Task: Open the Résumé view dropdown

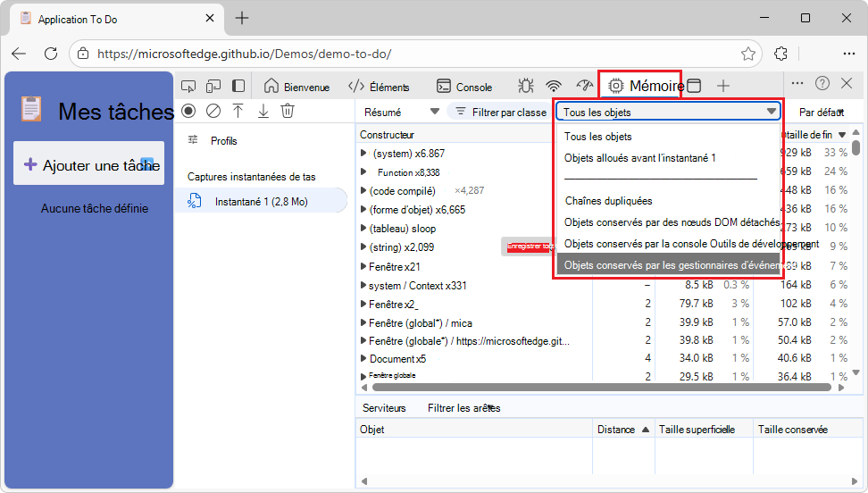Action: (x=401, y=112)
